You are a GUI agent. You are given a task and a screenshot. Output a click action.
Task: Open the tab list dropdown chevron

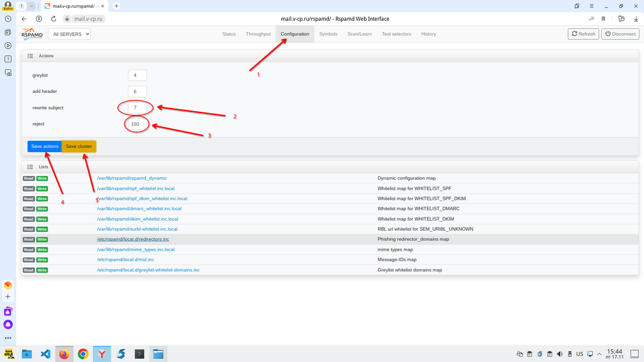pyautogui.click(x=31, y=6)
